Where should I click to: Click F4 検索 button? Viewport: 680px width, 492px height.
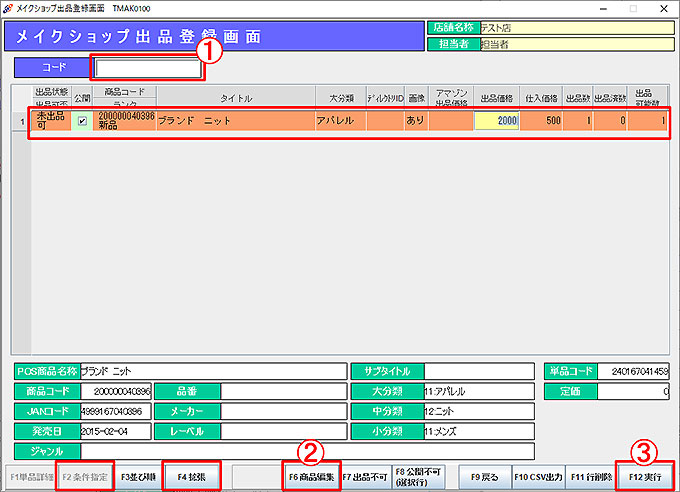(191, 477)
